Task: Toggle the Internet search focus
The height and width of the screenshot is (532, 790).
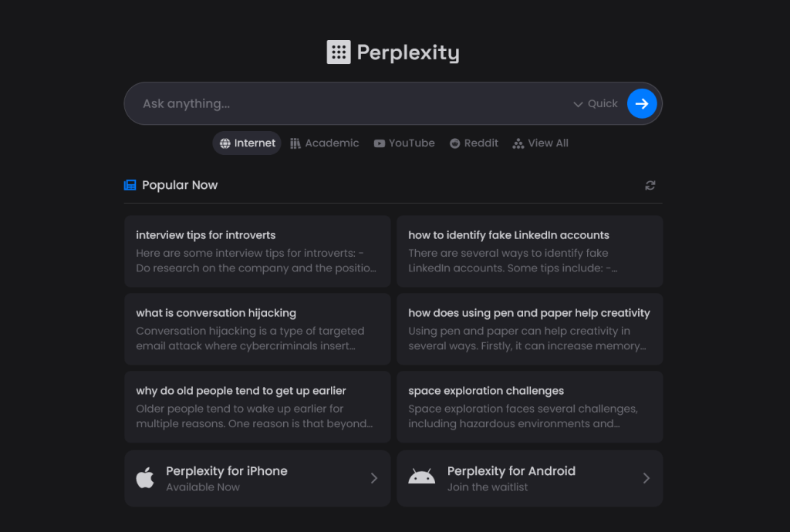Action: [246, 143]
